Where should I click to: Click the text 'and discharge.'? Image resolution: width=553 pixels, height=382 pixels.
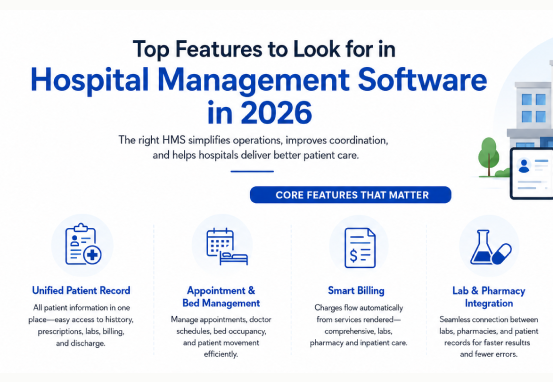pos(80,343)
